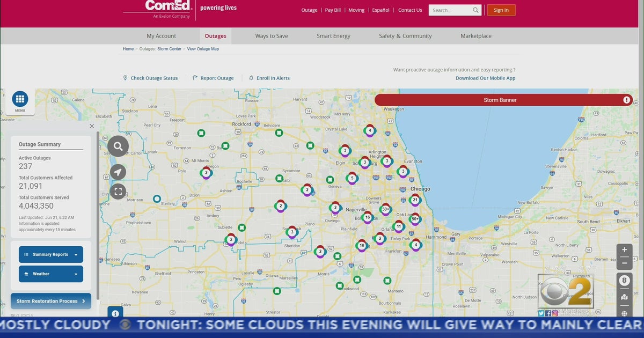Click View Outage Map breadcrumb

coord(203,49)
